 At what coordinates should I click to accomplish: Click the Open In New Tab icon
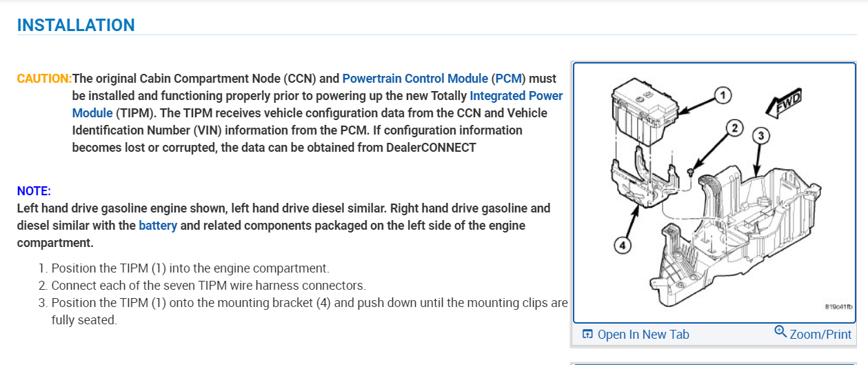click(x=587, y=335)
